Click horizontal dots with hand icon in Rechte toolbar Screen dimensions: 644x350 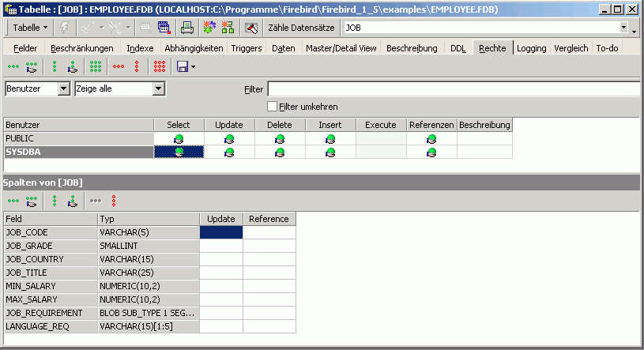(32, 66)
